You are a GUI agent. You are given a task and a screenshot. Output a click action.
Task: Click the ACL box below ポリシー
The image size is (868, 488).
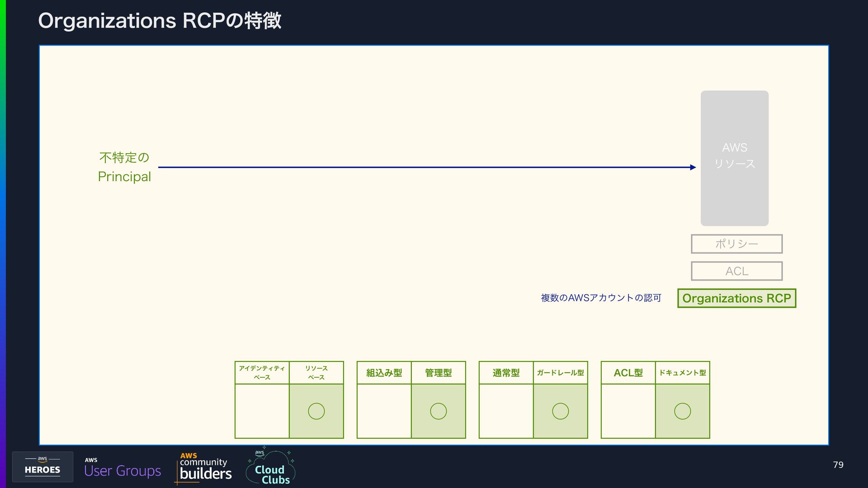pyautogui.click(x=737, y=271)
